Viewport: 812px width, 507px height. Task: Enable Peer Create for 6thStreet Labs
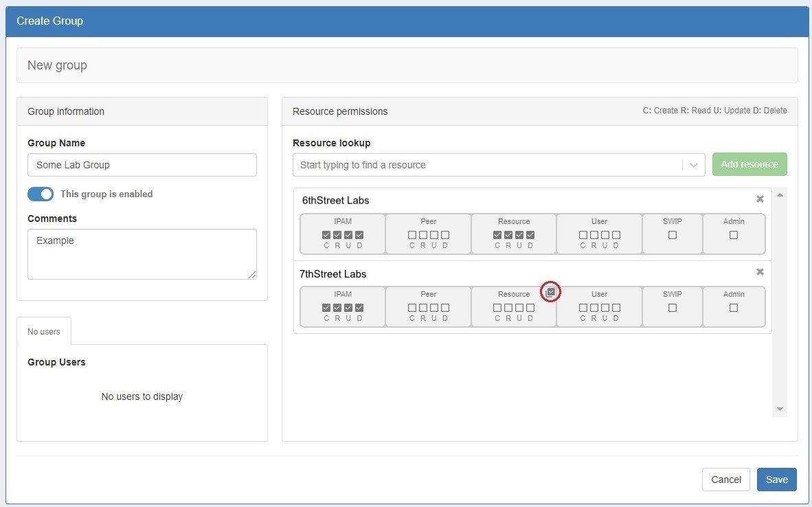tap(412, 235)
